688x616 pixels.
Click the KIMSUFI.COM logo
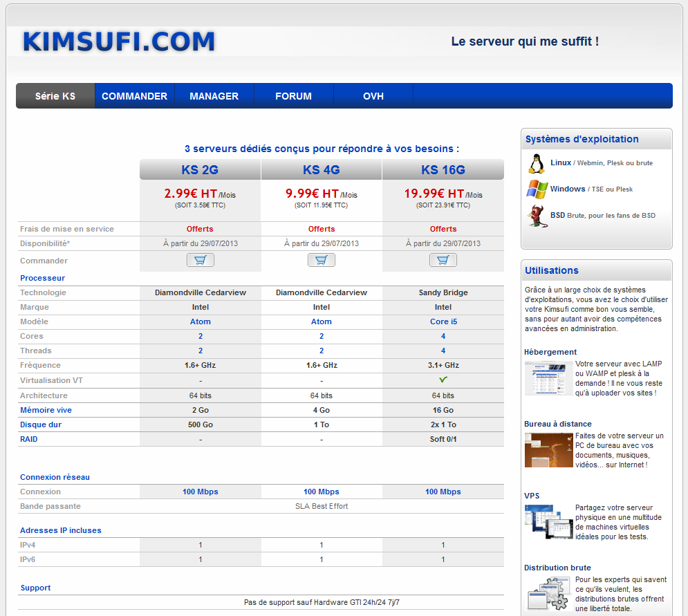click(x=119, y=41)
